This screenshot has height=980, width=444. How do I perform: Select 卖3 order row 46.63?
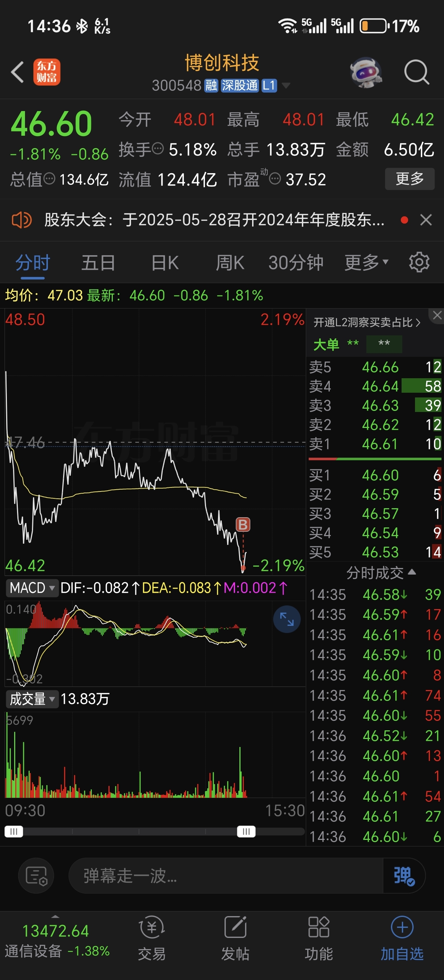(375, 405)
